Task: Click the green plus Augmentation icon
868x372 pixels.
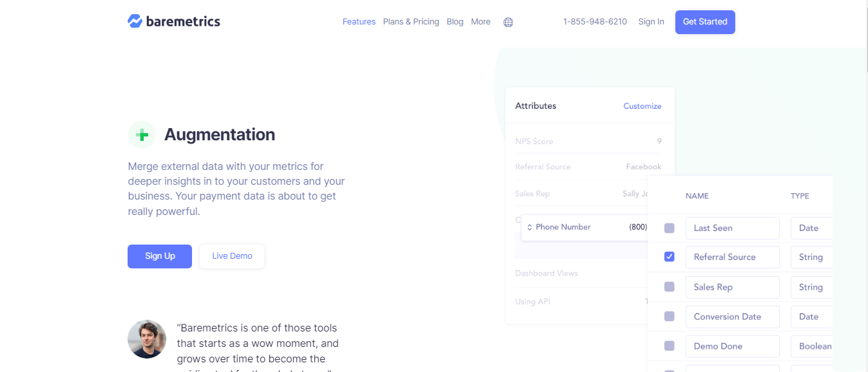Action: tap(142, 135)
